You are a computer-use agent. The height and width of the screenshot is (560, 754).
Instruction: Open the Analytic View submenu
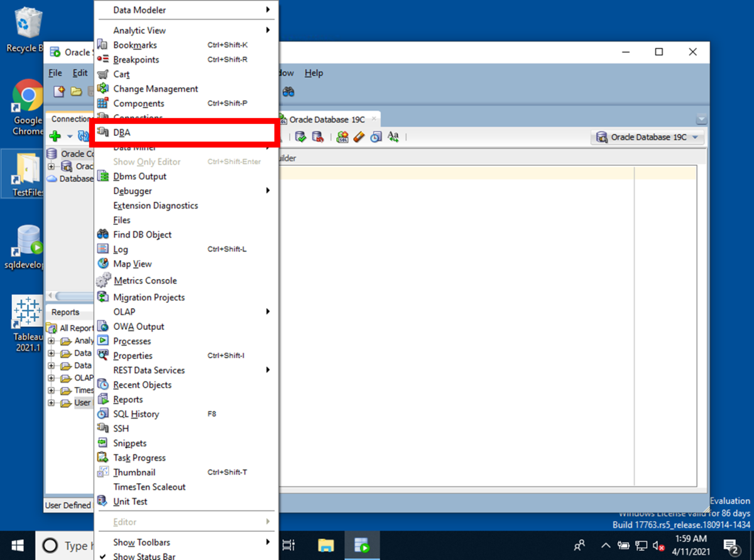click(x=186, y=30)
